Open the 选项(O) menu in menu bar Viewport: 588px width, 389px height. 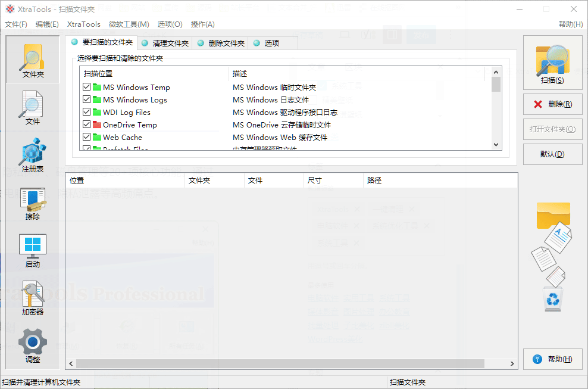[170, 24]
